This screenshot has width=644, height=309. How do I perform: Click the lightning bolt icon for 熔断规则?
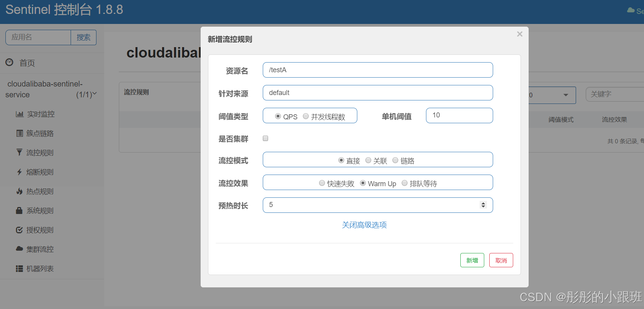click(x=19, y=172)
